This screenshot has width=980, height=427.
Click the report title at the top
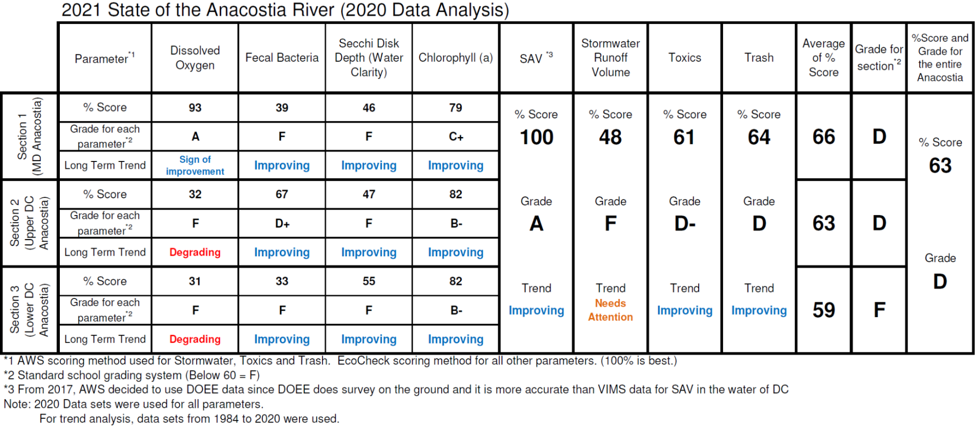pos(285,10)
